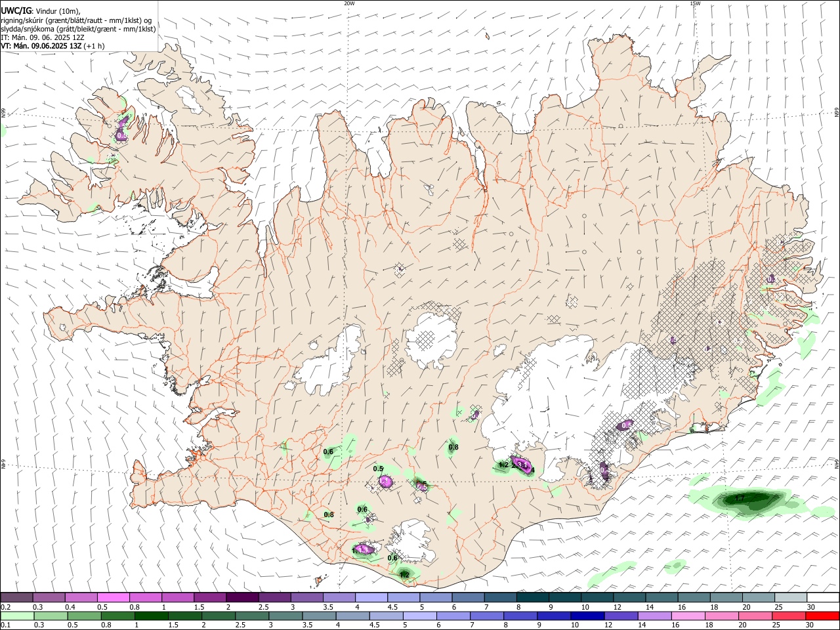This screenshot has width=840, height=630.
Task: Pick the bright red 30+ swatch ending lower legend
Action: coord(824,616)
